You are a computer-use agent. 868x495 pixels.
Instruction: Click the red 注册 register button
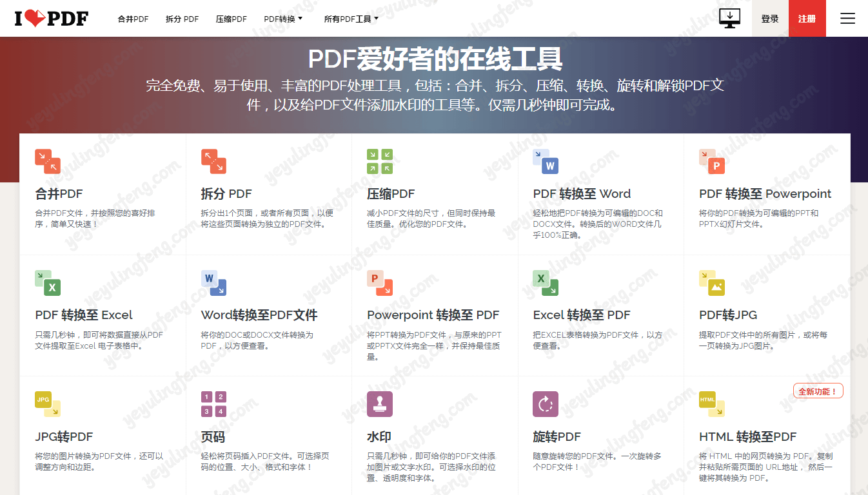click(x=807, y=19)
